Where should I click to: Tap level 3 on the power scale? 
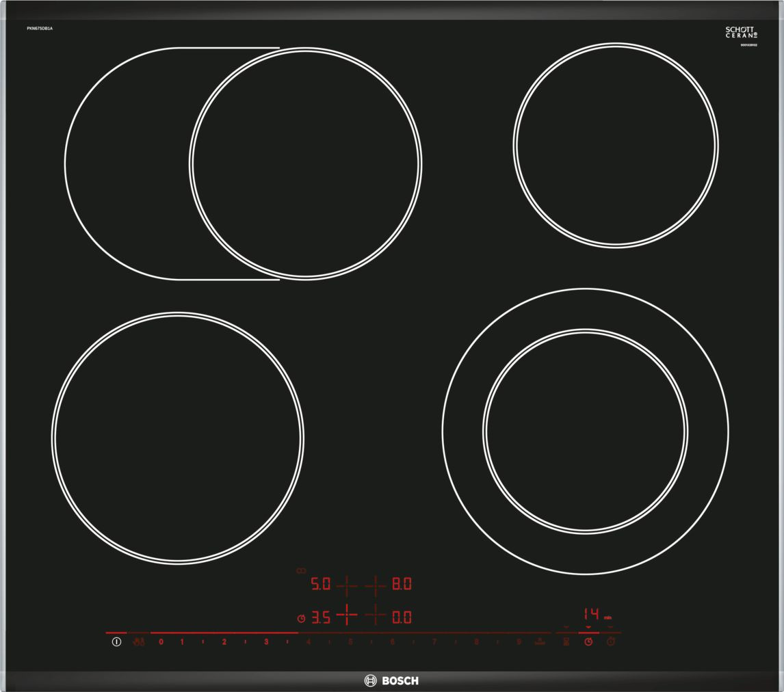click(266, 641)
